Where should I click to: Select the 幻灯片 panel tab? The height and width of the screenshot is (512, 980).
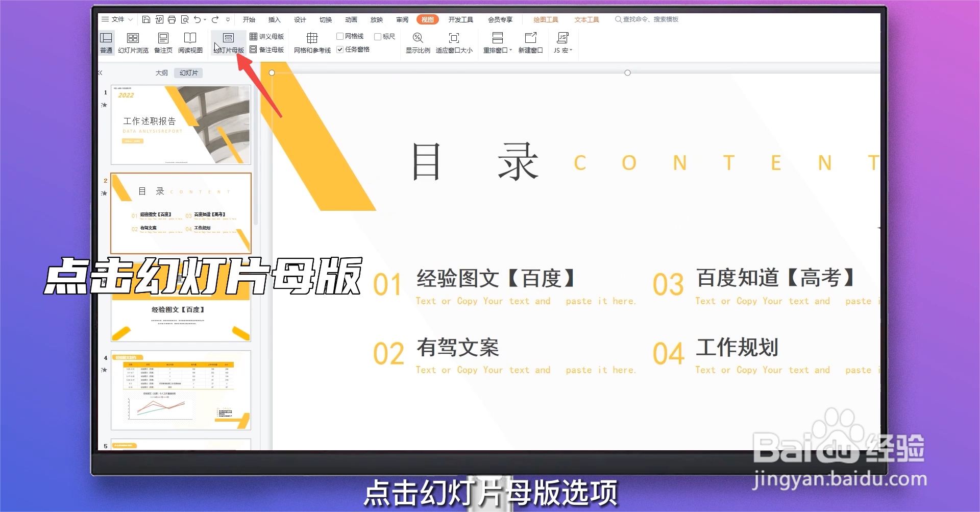pos(188,73)
